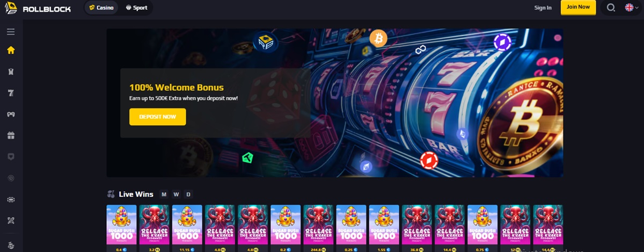644x252 pixels.
Task: Click the Deposit Now button
Action: 158,117
